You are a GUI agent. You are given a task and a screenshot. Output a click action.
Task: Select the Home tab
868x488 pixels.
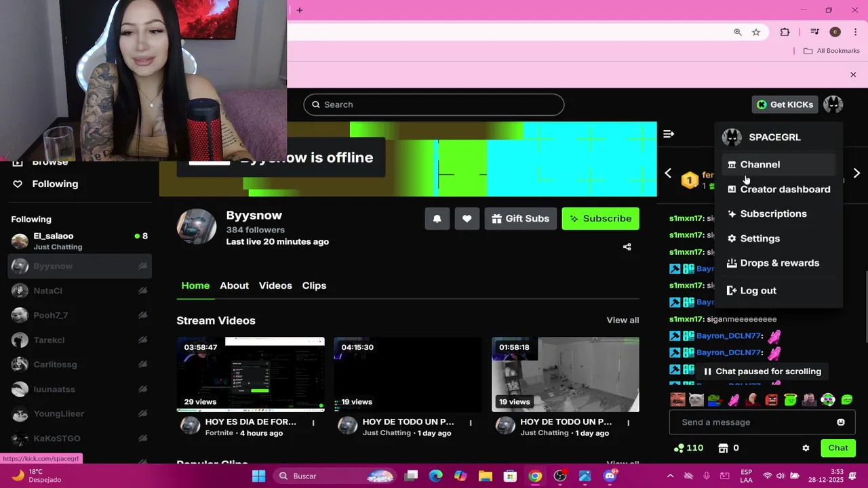[x=195, y=285]
